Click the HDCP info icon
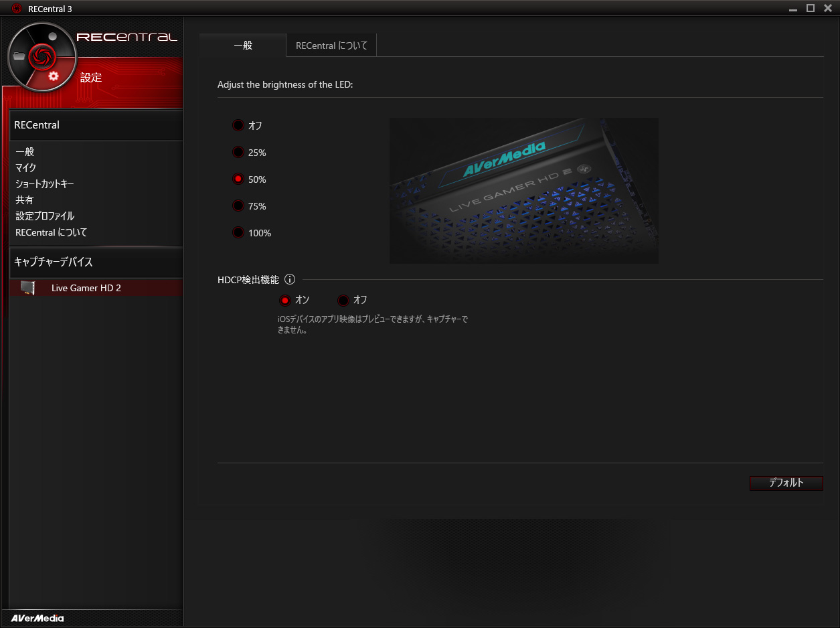840x628 pixels. (290, 279)
